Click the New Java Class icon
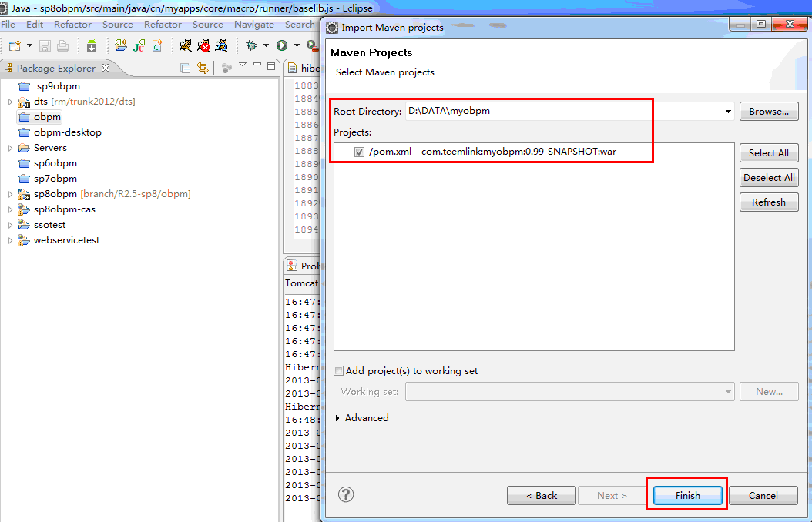812x522 pixels. tap(157, 45)
